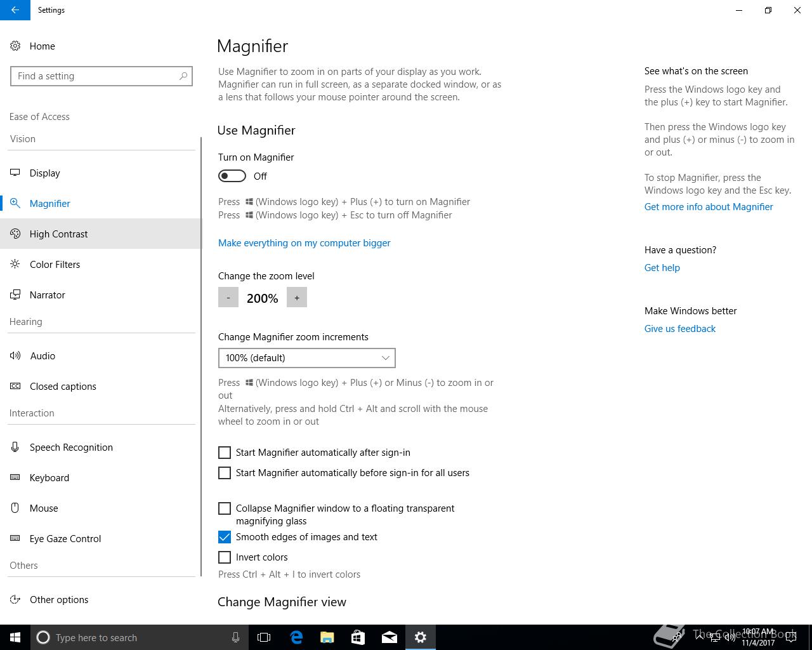The height and width of the screenshot is (650, 812).
Task: Toggle the Turn on Magnifier switch
Action: [232, 176]
